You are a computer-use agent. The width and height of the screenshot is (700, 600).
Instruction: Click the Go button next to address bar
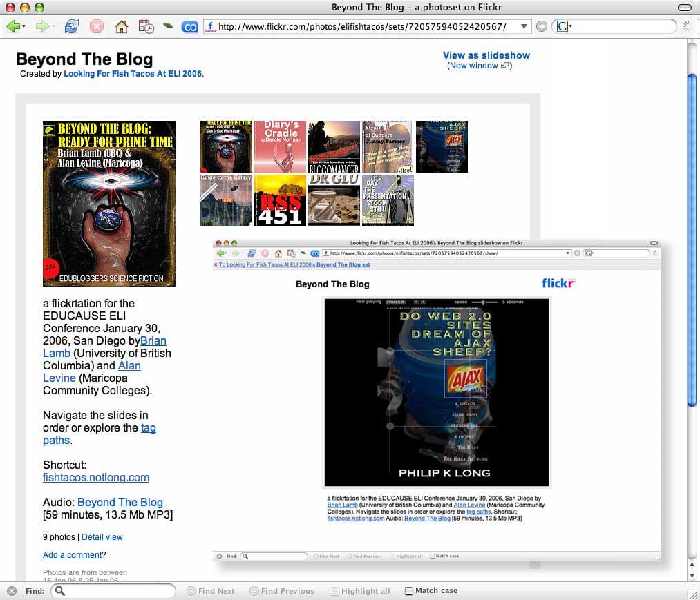(x=542, y=26)
